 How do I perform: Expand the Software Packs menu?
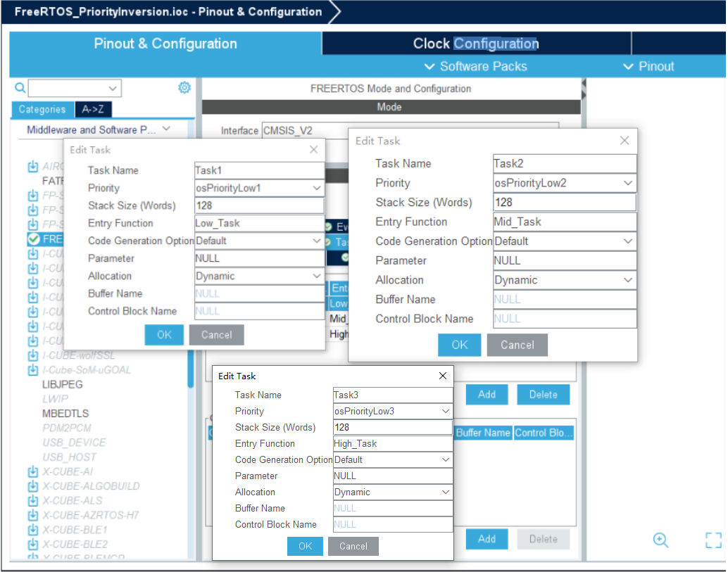[x=476, y=66]
